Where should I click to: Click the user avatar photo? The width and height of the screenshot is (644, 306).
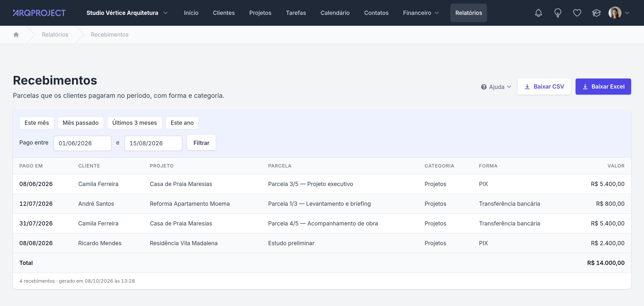point(615,13)
